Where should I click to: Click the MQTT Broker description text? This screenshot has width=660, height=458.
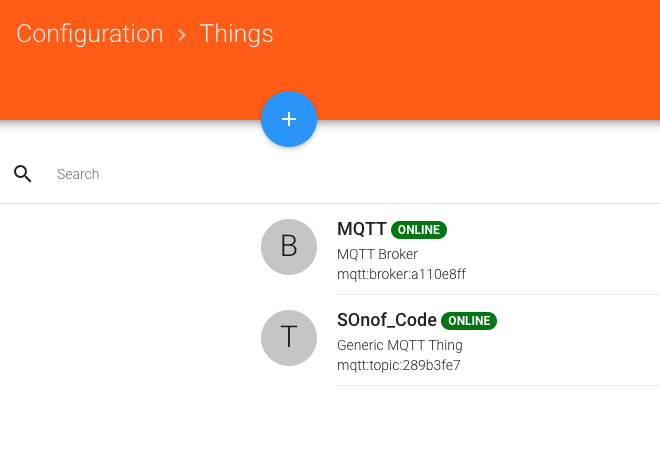pos(377,254)
